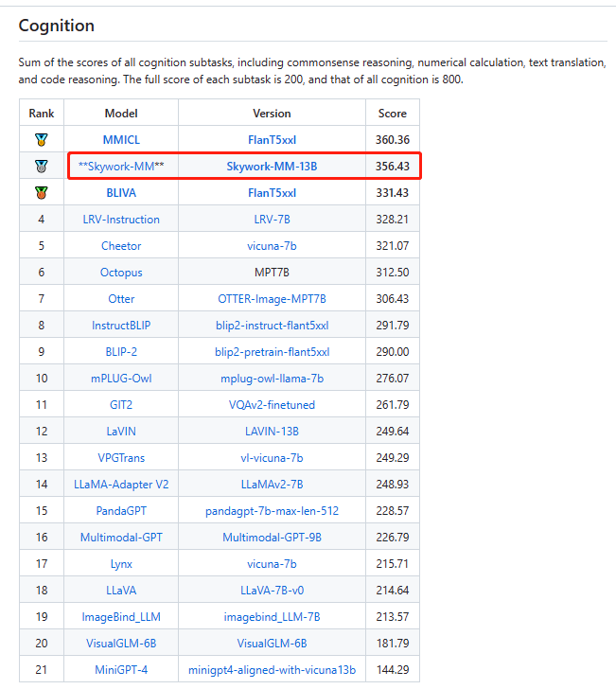Open the Otter model link
616x689 pixels.
click(121, 299)
